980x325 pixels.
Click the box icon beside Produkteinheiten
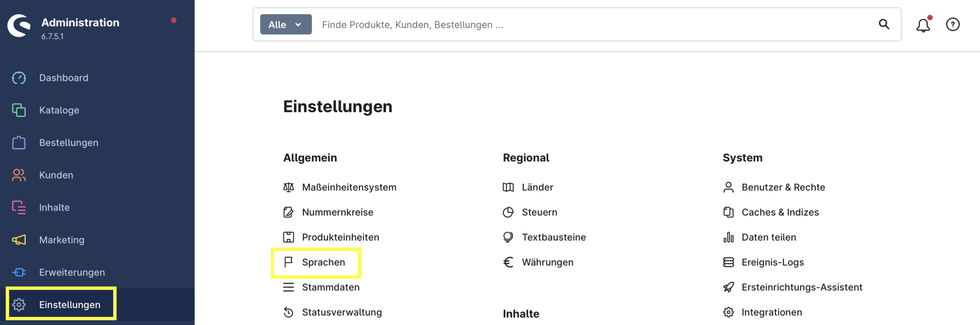tap(289, 237)
